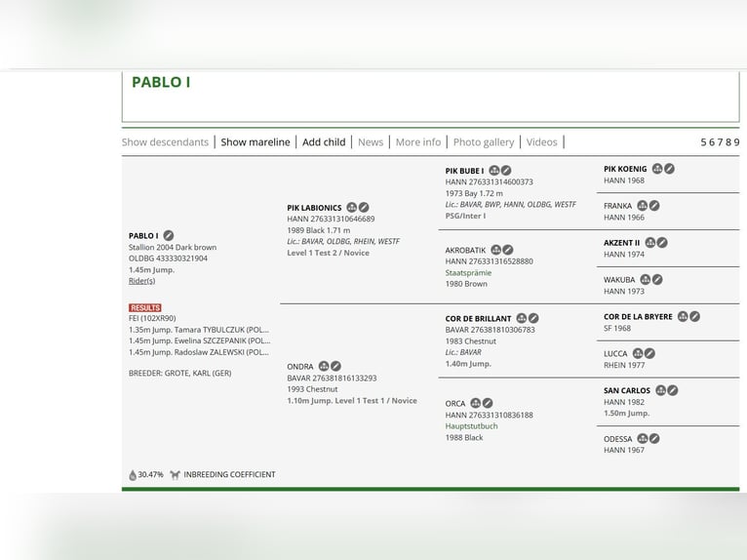This screenshot has width=747, height=560.
Task: Open the pedigree icon beside COR DE LA BRYERE
Action: 683,316
